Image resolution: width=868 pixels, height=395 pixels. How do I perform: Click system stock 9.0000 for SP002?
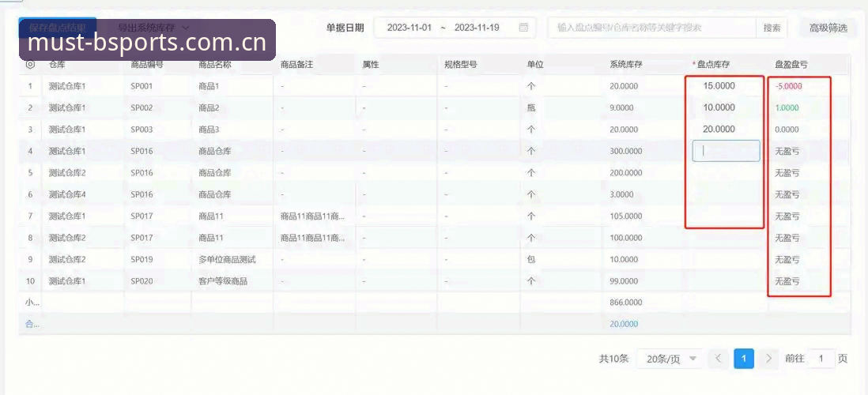[621, 108]
